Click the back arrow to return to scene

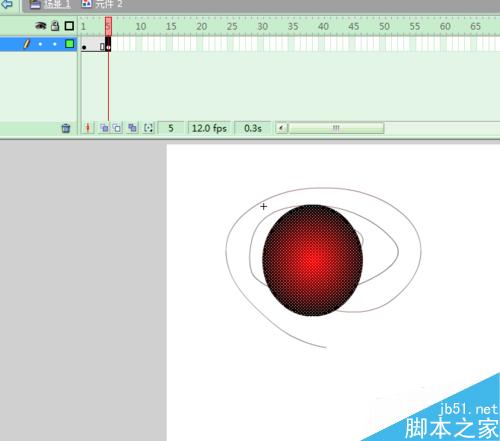(x=7, y=4)
